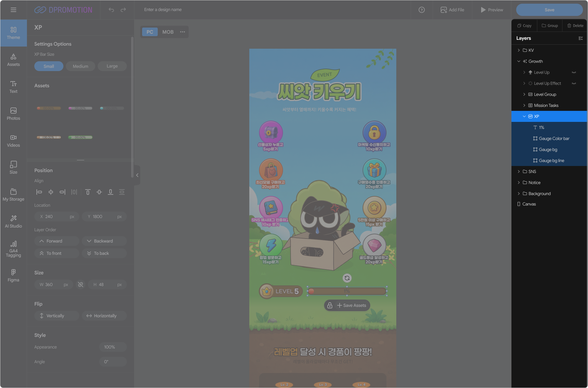The height and width of the screenshot is (388, 588).
Task: Open the Text sidebar panel
Action: (13, 87)
